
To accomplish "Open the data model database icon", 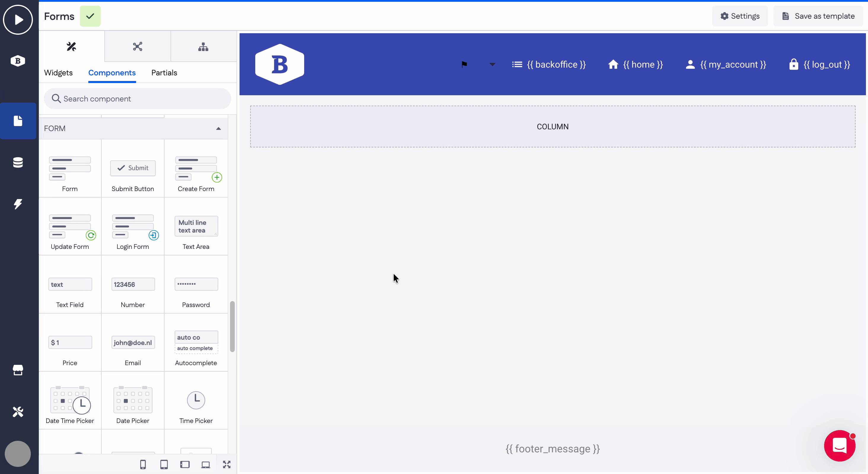I will click(x=18, y=162).
